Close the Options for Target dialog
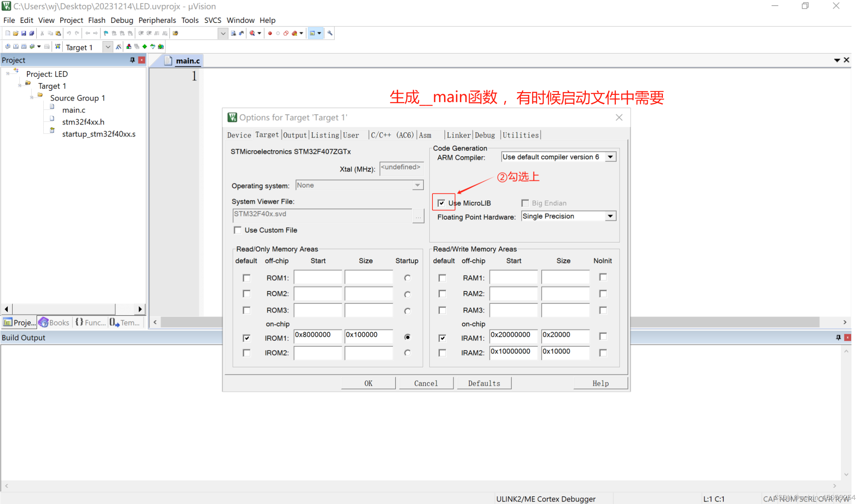This screenshot has width=861, height=504. [x=619, y=117]
